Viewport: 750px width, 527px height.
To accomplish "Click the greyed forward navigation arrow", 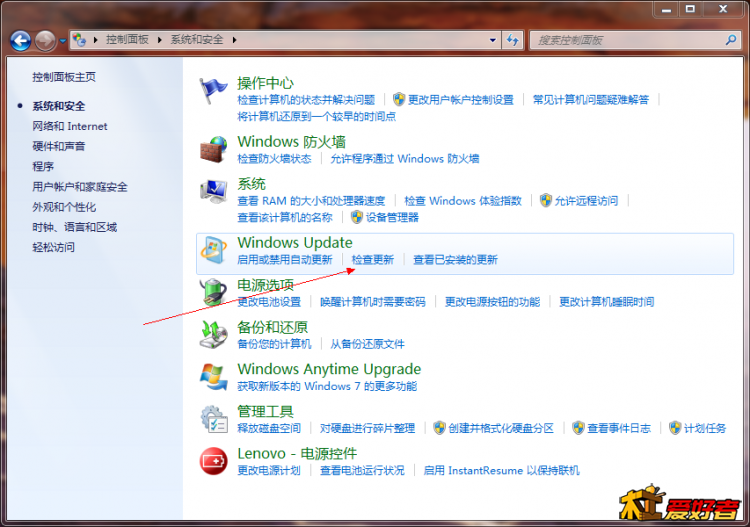I will 45,41.
